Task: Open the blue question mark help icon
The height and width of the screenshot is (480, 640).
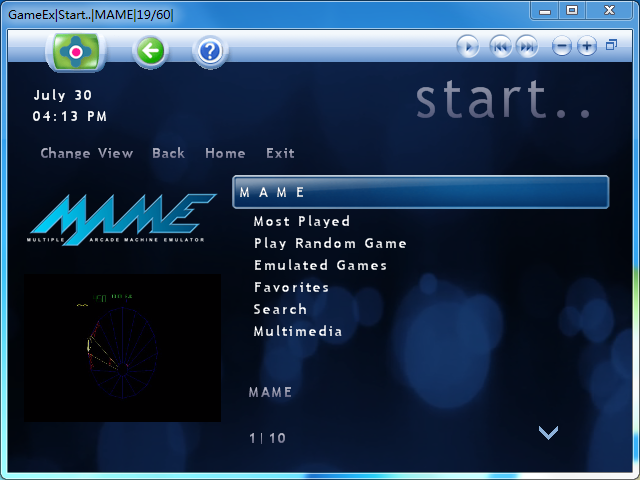Action: pos(210,52)
